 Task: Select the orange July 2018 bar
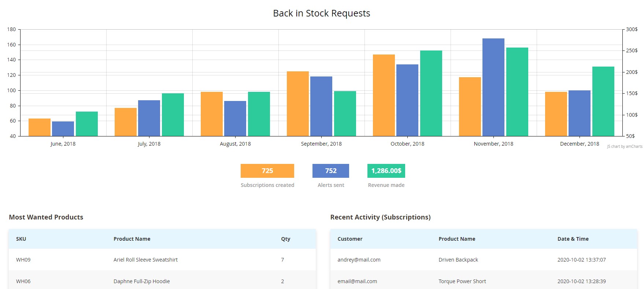click(126, 122)
